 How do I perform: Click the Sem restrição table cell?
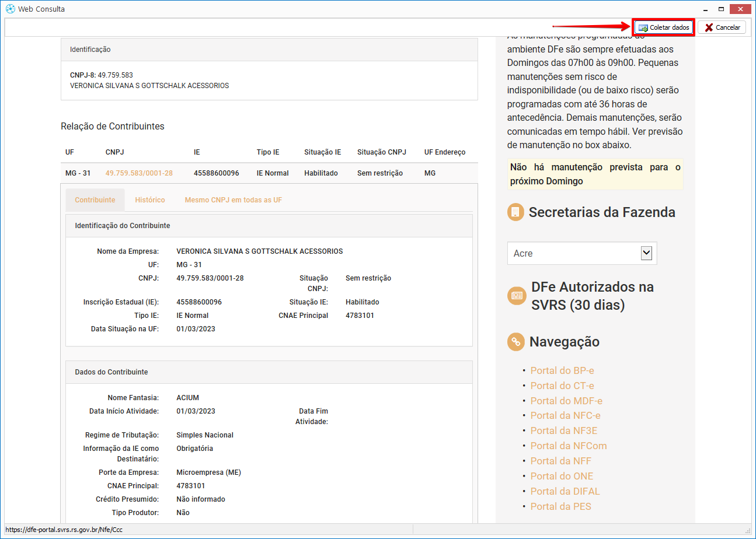click(x=380, y=173)
